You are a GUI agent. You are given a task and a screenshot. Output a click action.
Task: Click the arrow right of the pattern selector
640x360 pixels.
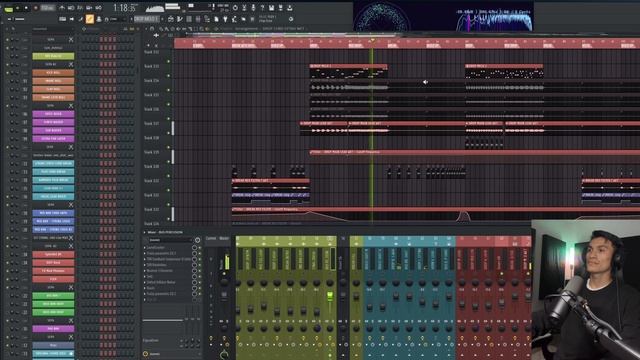point(162,19)
